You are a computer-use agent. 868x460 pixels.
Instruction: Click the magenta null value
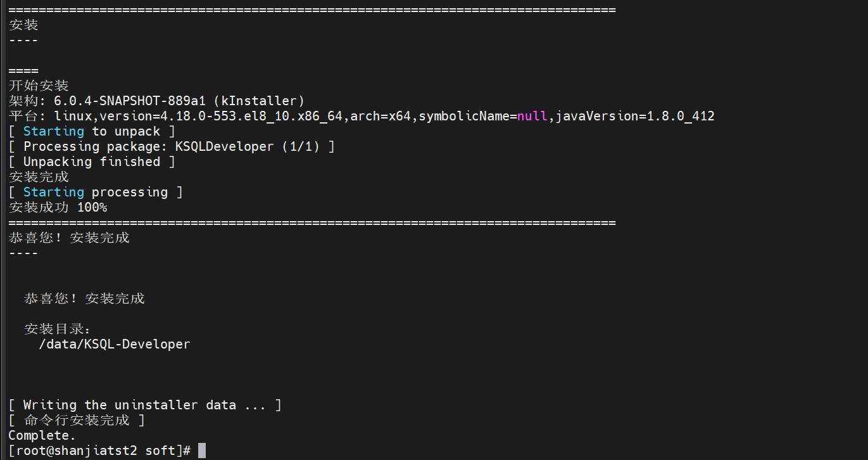coord(532,116)
